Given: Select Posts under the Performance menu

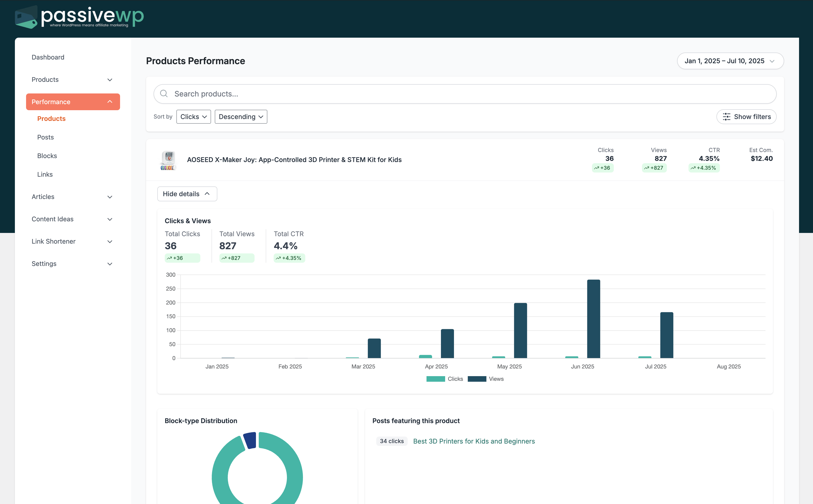Looking at the screenshot, I should click(46, 137).
